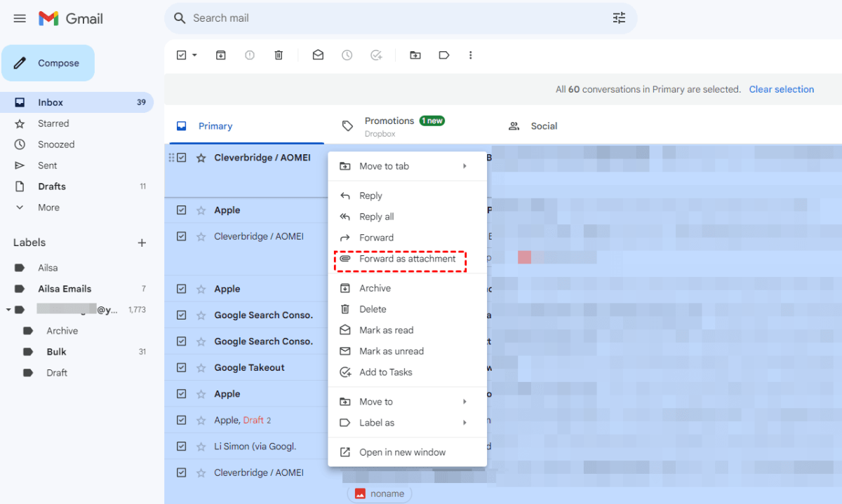
Task: Move to folder toolbar icon
Action: [x=415, y=55]
